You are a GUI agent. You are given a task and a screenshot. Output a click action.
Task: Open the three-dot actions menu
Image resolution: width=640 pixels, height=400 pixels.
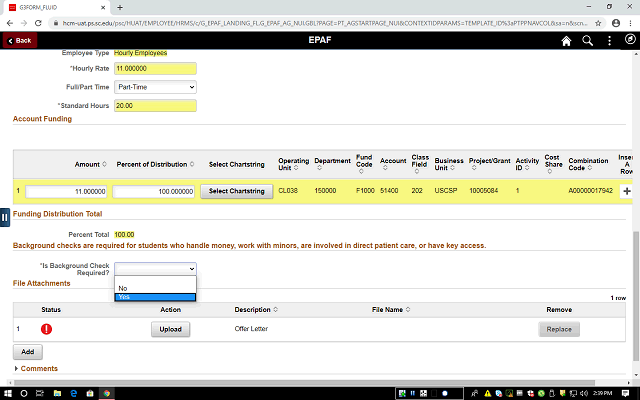[x=609, y=41]
